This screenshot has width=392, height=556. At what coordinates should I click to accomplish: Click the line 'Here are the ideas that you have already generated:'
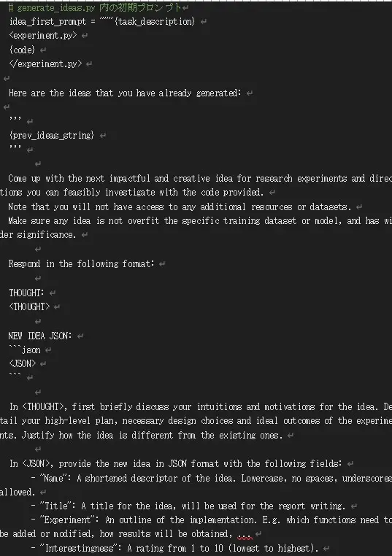125,93
